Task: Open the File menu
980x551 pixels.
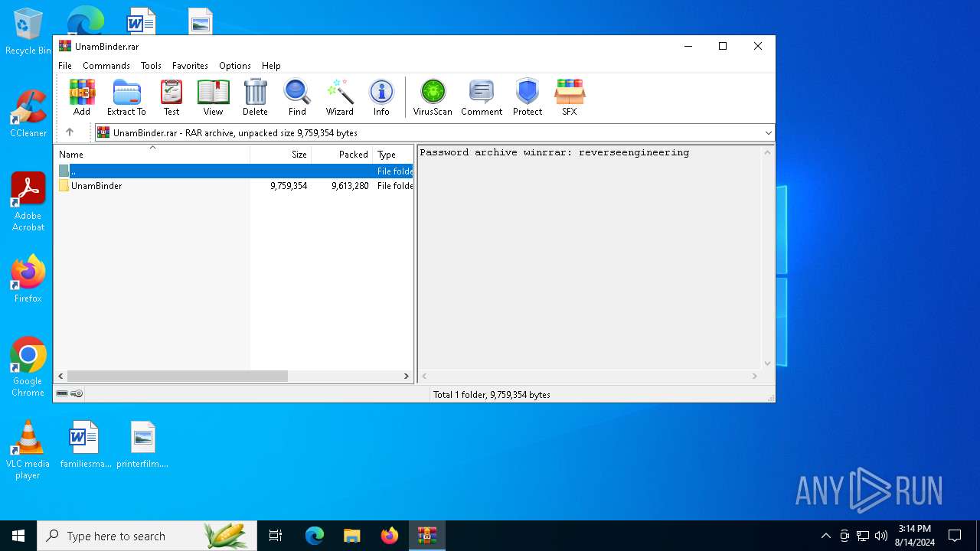Action: pyautogui.click(x=65, y=66)
